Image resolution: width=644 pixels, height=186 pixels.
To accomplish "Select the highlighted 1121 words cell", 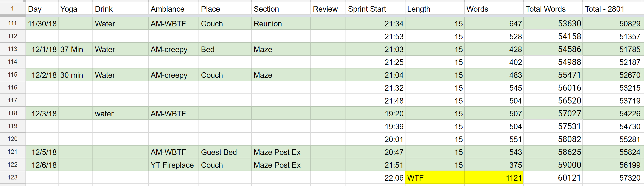I will (493, 178).
